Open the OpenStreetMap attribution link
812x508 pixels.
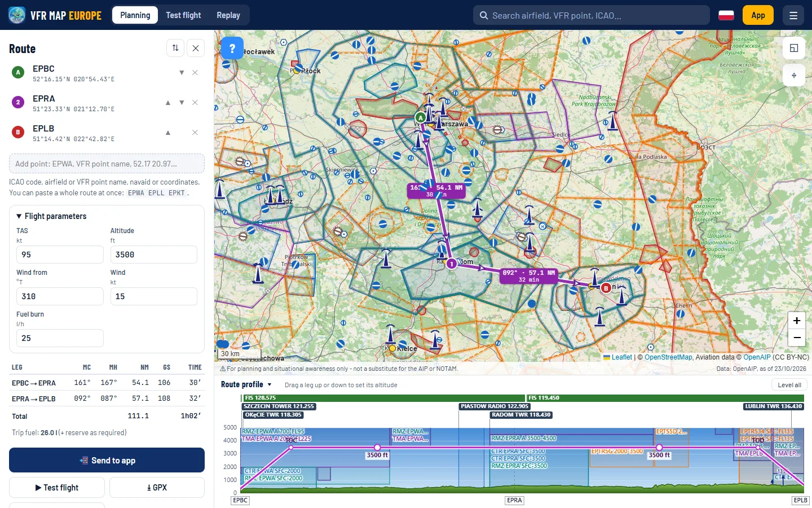tap(668, 357)
